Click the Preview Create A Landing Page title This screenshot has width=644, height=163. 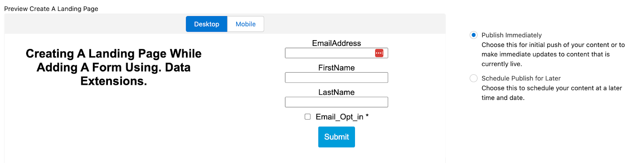pos(51,8)
